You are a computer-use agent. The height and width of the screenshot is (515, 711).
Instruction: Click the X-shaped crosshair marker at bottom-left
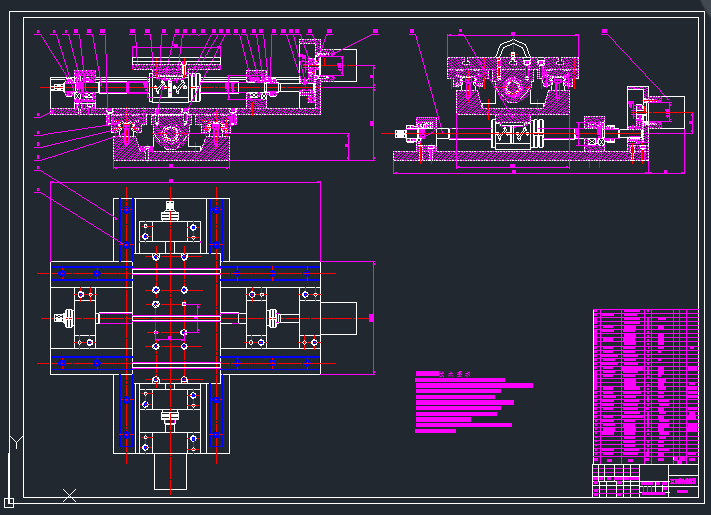coord(69,494)
